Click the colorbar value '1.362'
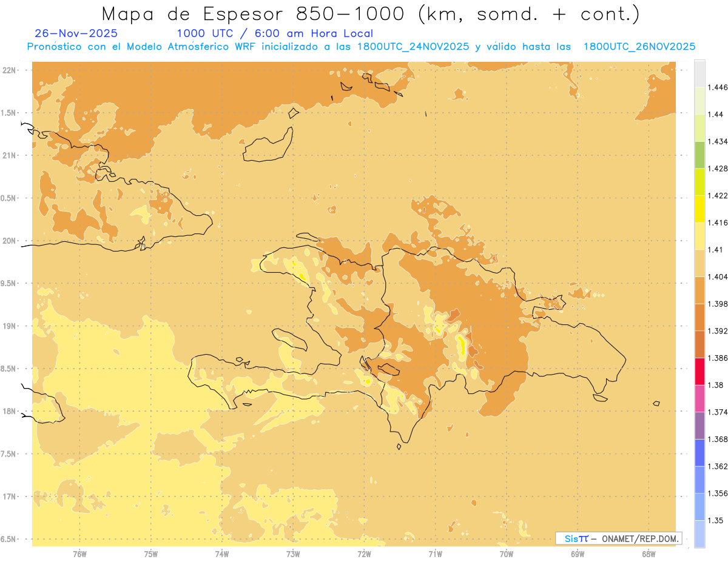Viewport: 728px width, 562px height. click(x=718, y=466)
